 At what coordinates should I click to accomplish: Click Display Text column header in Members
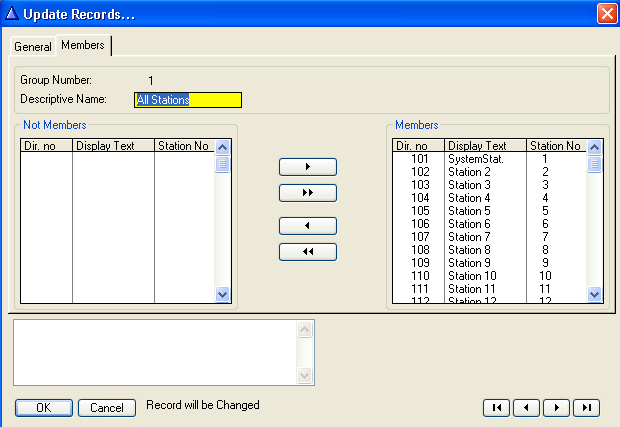click(x=486, y=146)
